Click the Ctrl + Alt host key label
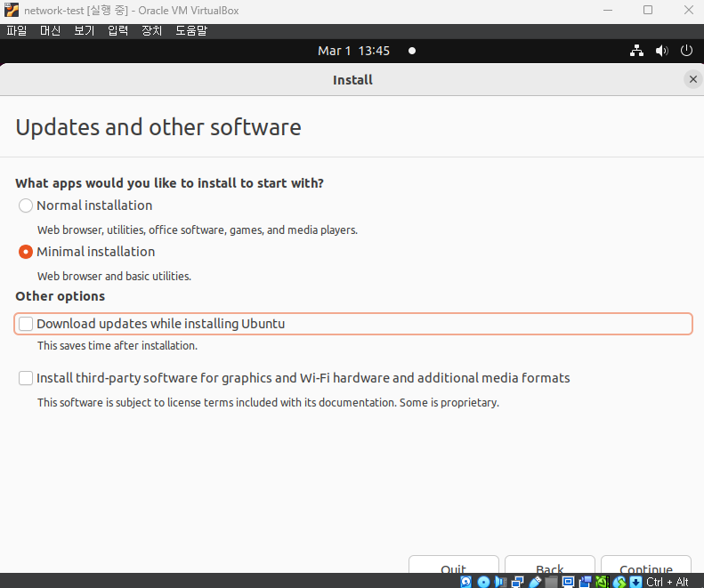 668,582
